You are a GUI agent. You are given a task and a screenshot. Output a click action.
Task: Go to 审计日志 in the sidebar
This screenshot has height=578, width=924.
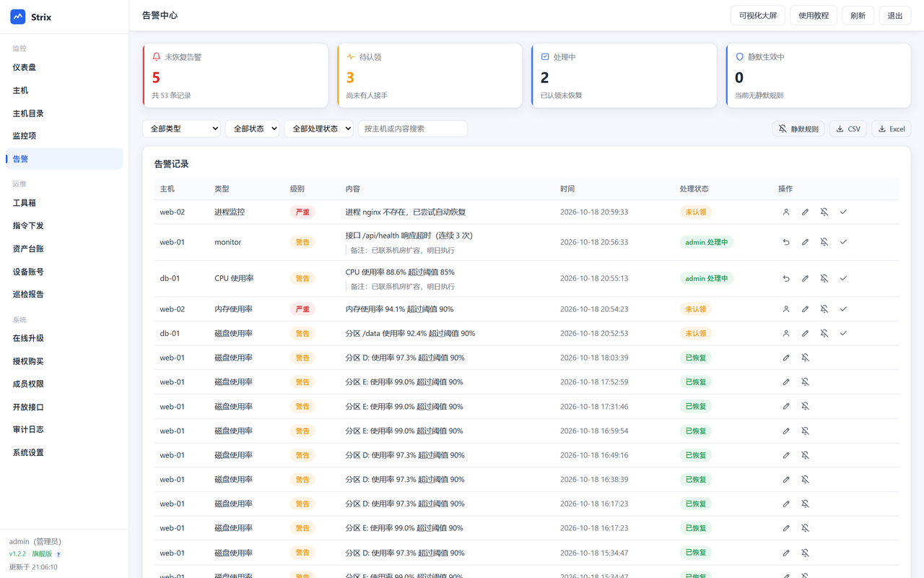pyautogui.click(x=64, y=429)
